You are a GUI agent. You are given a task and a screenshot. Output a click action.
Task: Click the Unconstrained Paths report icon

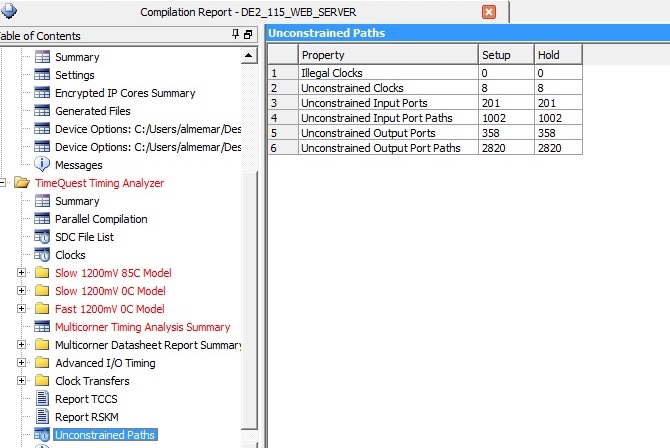coord(42,434)
